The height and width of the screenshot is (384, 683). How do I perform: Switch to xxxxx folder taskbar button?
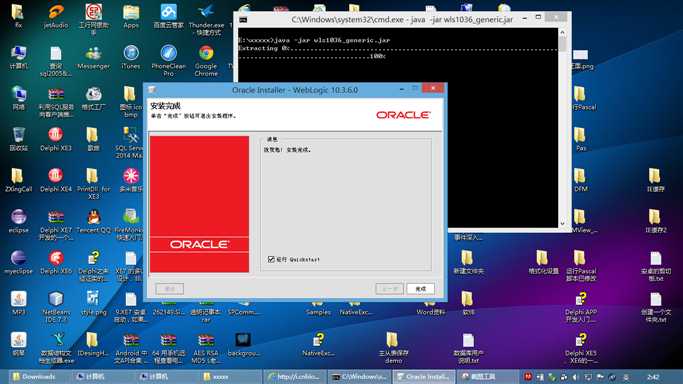click(x=231, y=377)
